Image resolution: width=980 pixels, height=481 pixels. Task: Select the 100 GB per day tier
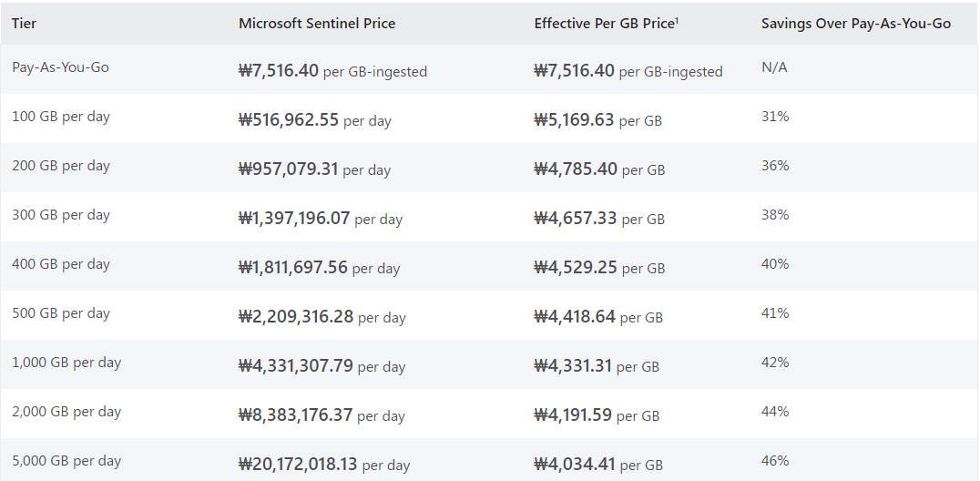pos(60,117)
